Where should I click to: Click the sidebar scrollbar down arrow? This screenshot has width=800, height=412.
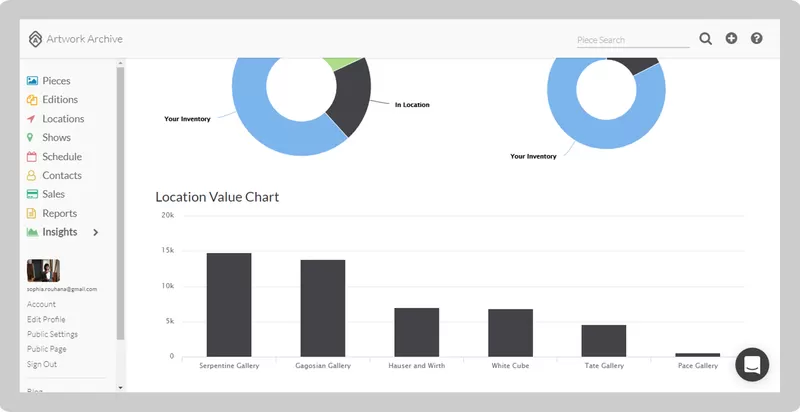click(120, 388)
